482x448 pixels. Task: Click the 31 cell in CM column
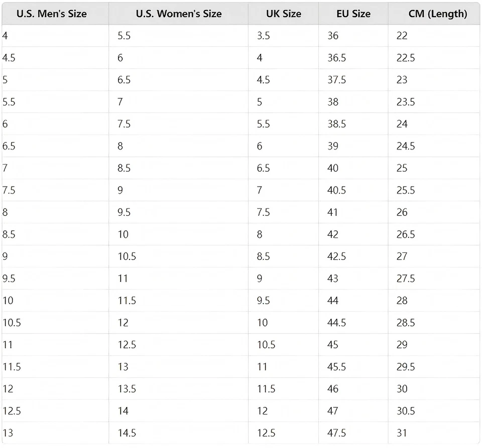pos(401,433)
